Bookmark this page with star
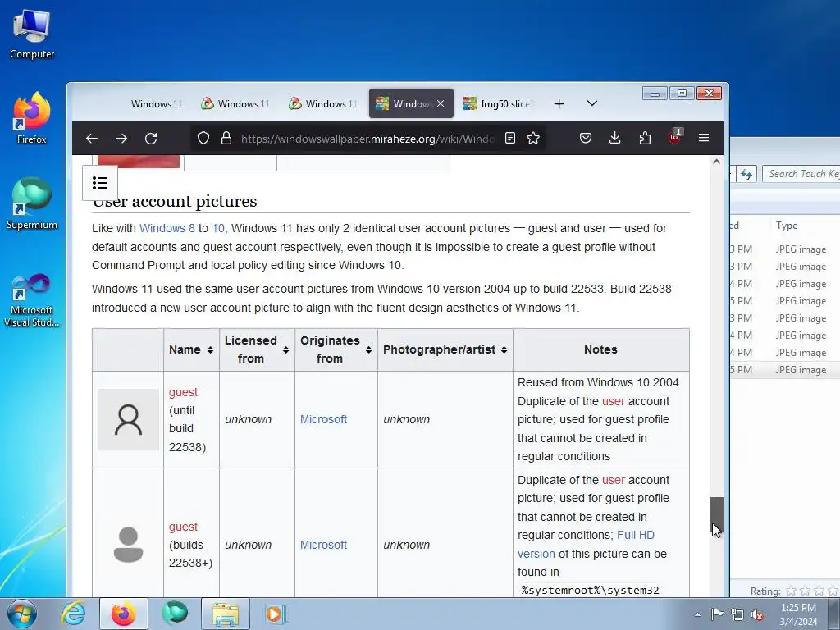Viewport: 840px width, 630px height. pyautogui.click(x=533, y=138)
